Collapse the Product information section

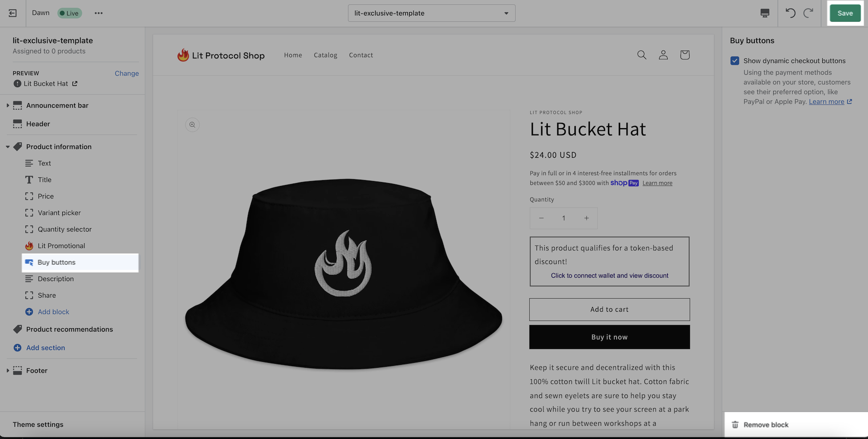tap(7, 147)
